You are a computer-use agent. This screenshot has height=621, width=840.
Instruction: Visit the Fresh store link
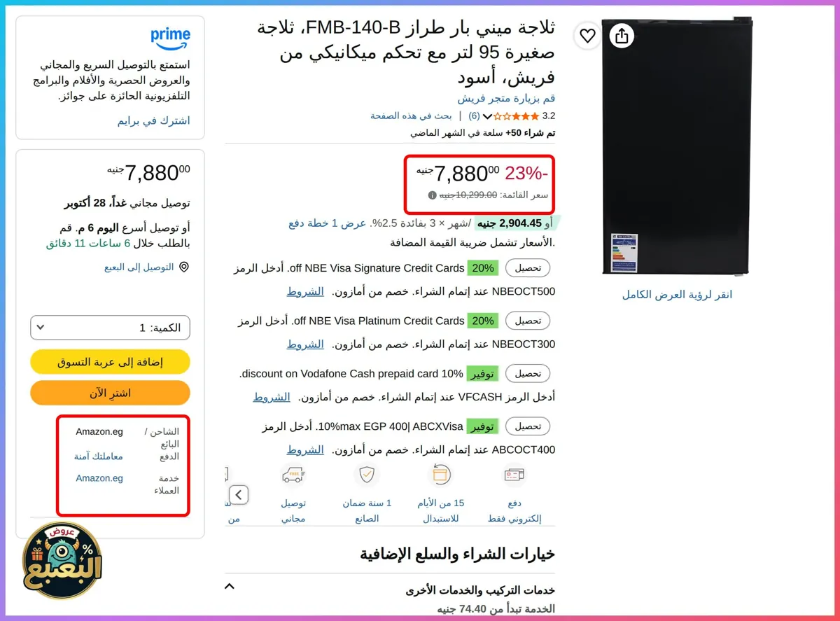pos(506,99)
